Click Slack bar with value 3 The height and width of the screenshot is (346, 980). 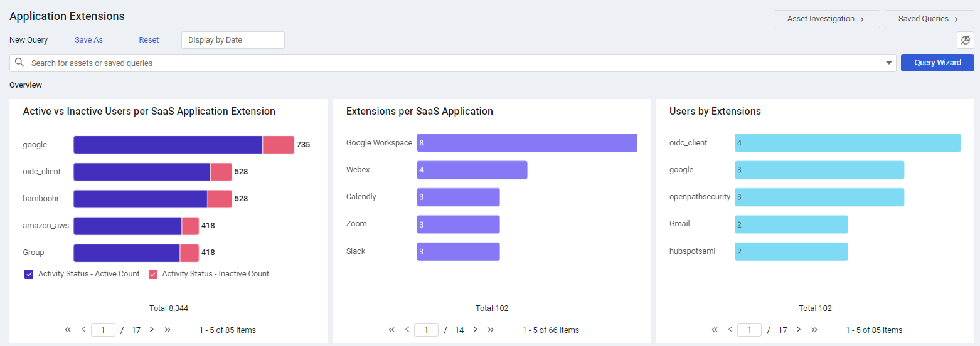(x=458, y=251)
